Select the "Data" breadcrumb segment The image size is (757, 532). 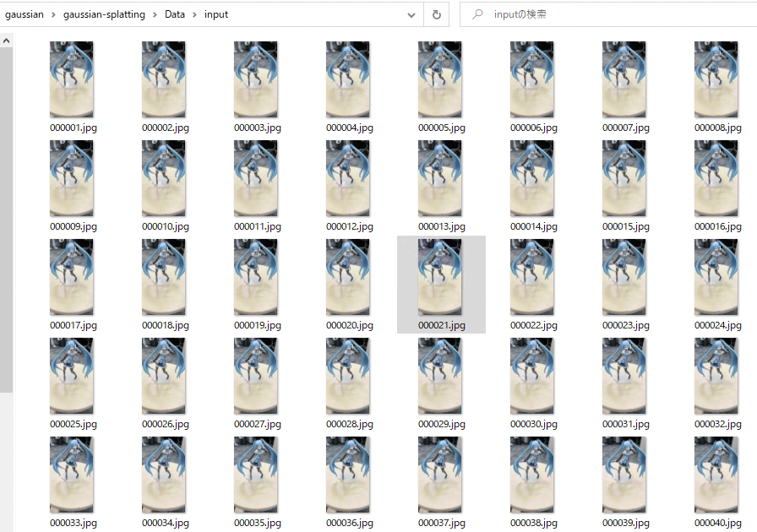click(175, 14)
